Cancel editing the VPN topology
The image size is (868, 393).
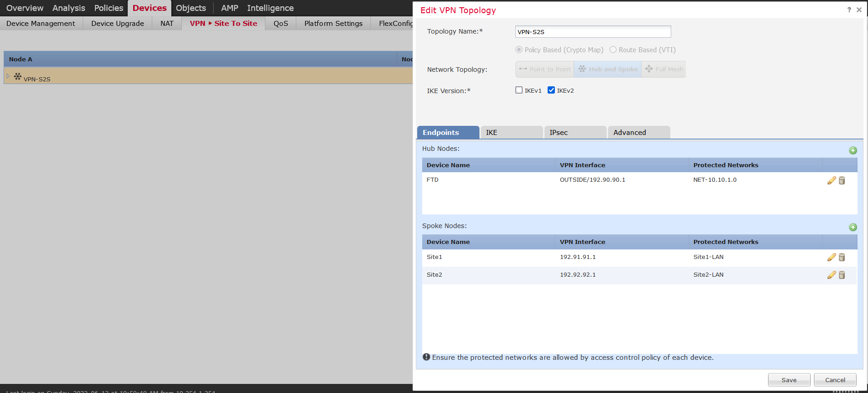click(x=835, y=380)
